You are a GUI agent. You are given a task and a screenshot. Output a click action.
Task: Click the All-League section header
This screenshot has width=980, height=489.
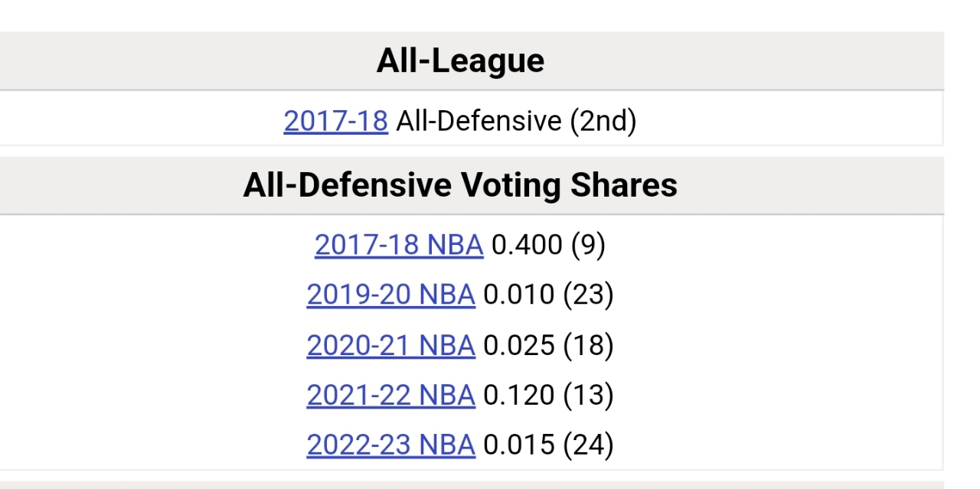coord(460,61)
